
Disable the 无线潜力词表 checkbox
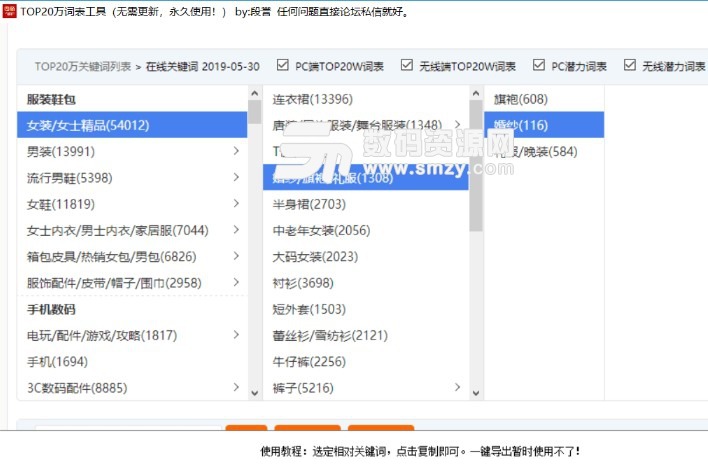click(x=629, y=65)
